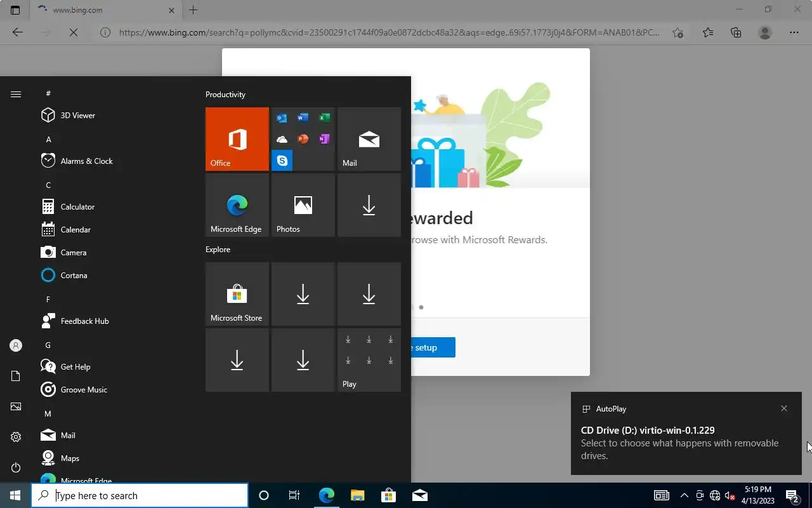
Task: Click the user account icon in Start
Action: click(x=16, y=345)
